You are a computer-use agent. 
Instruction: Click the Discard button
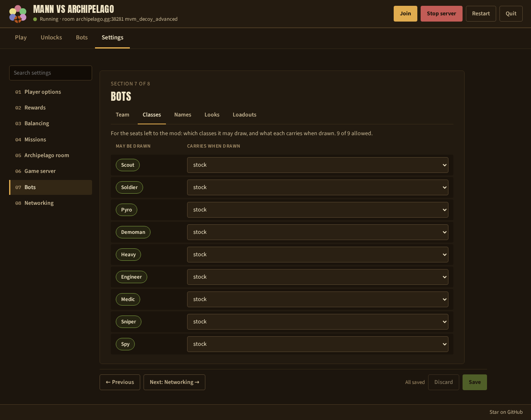[x=443, y=382]
